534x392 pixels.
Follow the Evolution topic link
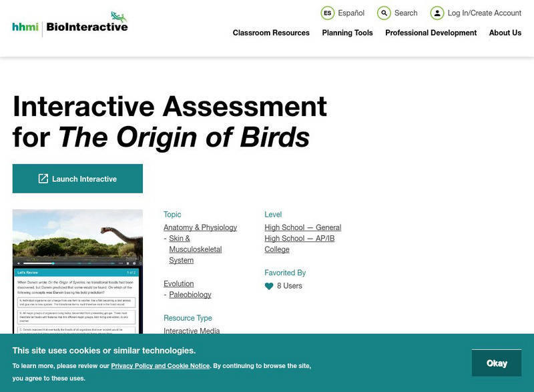(178, 283)
